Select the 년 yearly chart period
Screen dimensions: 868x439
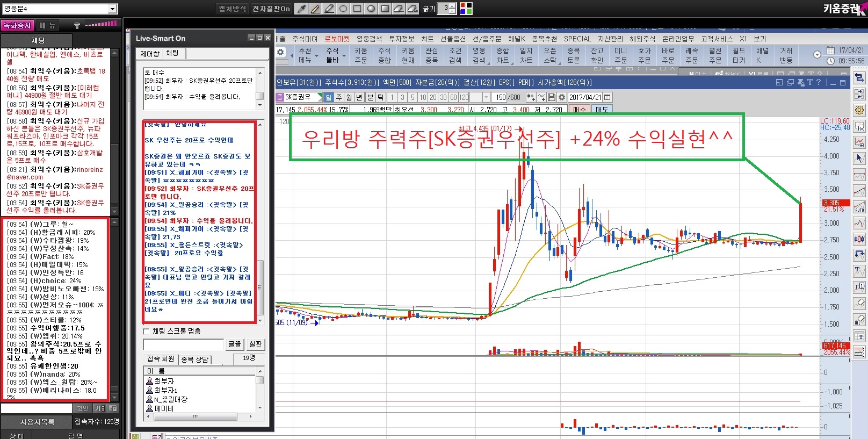[359, 97]
